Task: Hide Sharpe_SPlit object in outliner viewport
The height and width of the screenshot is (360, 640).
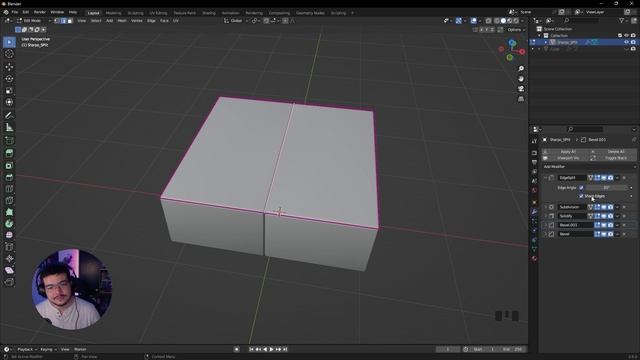Action: (627, 42)
